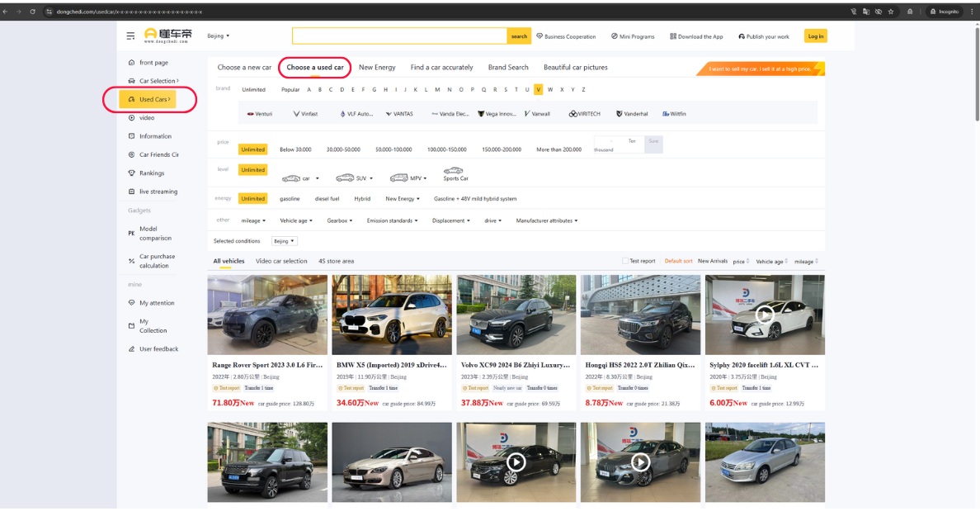Click the search input field

[x=399, y=36]
